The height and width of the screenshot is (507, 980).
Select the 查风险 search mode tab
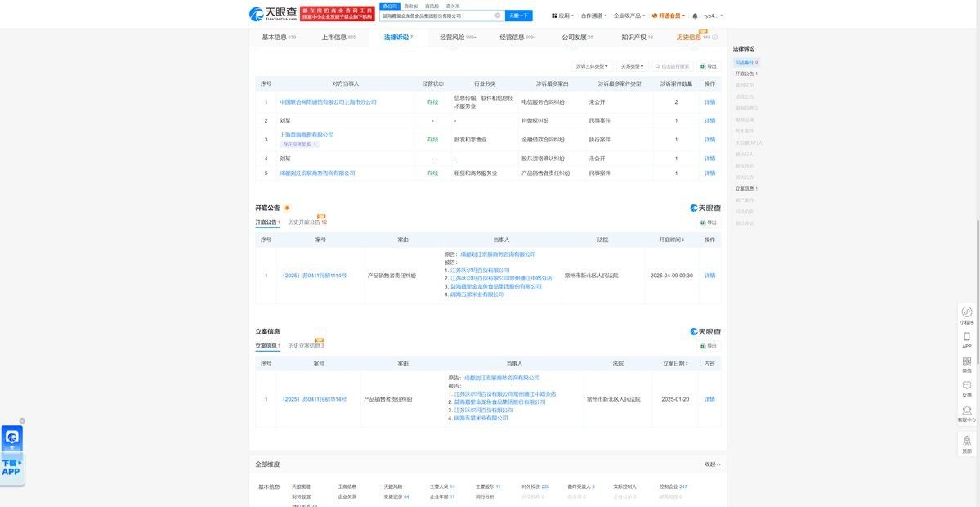pyautogui.click(x=432, y=6)
